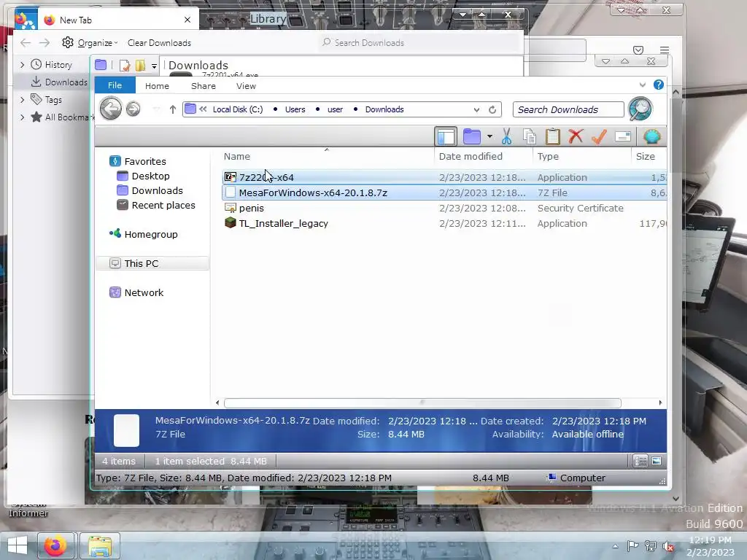Image resolution: width=747 pixels, height=560 pixels.
Task: Sort by Size column header
Action: pos(645,156)
